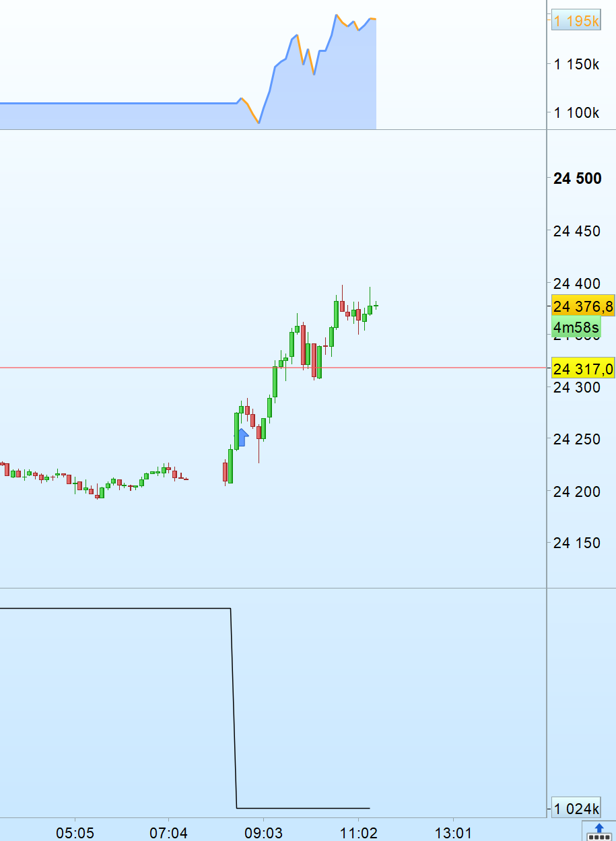Click the 1 150k label on the equity axis
This screenshot has width=616, height=841.
pyautogui.click(x=577, y=65)
